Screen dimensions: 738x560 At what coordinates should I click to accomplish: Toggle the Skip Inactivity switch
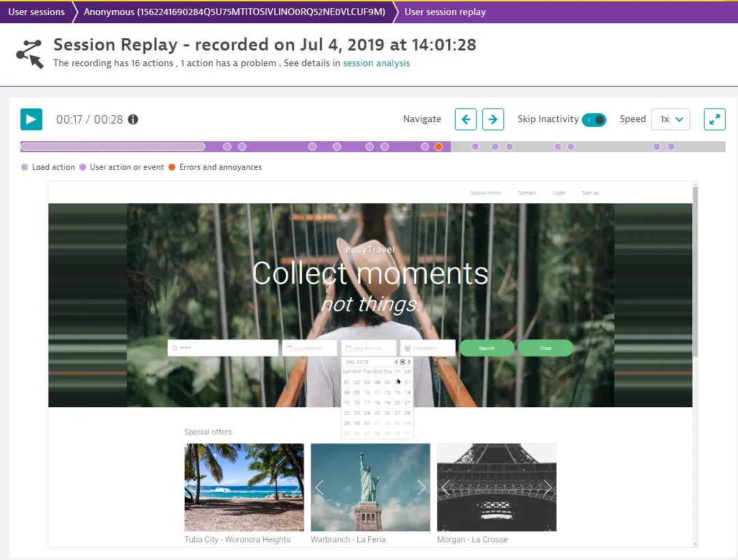[x=593, y=120]
